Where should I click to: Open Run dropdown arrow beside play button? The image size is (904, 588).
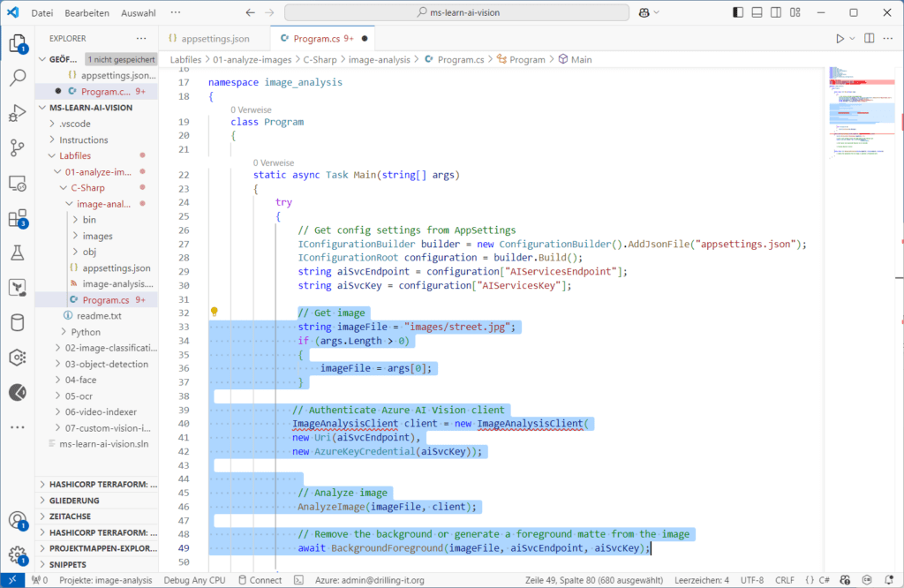click(x=852, y=39)
